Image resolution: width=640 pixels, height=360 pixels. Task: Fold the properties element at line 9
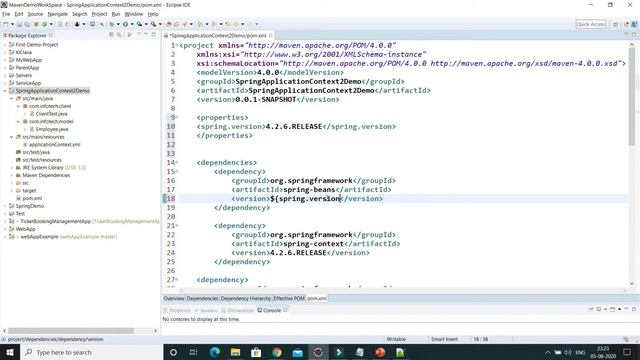177,118
